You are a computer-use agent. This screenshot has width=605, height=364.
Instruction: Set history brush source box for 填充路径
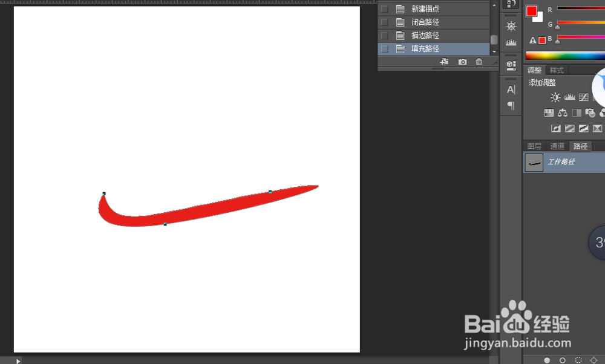(384, 48)
